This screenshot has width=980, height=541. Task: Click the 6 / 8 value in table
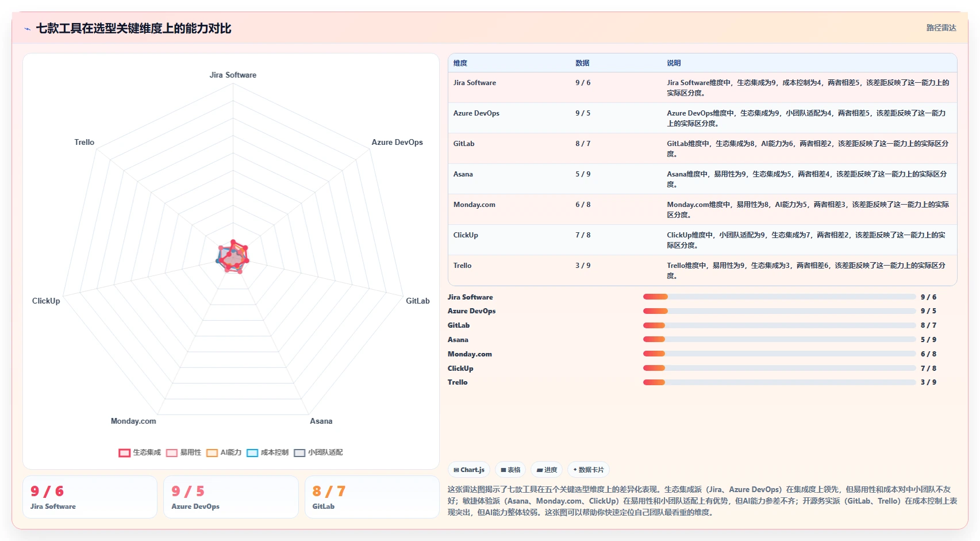(x=583, y=205)
